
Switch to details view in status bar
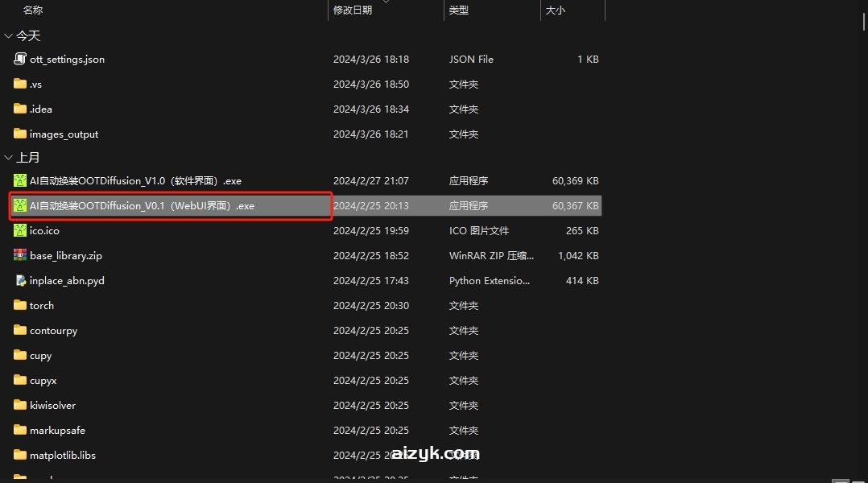click(x=840, y=480)
